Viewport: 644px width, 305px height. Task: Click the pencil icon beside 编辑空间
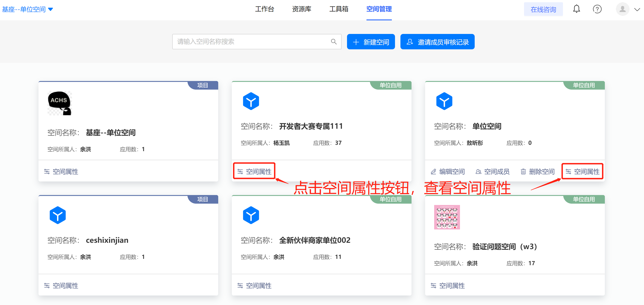(433, 172)
